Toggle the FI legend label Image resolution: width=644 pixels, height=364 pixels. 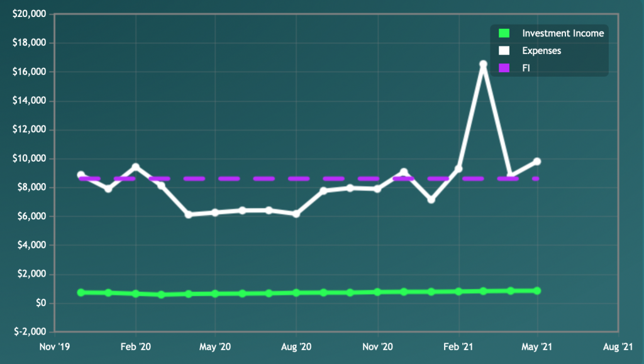point(526,67)
